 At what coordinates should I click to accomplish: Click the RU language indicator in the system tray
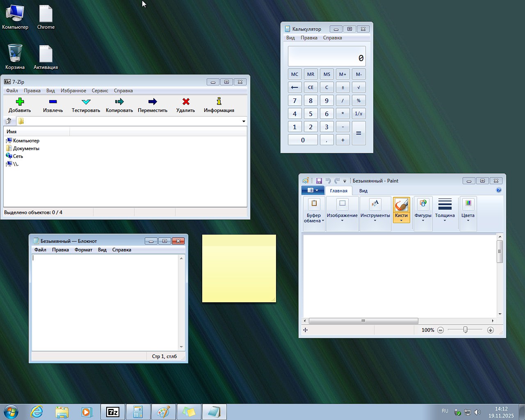click(445, 411)
